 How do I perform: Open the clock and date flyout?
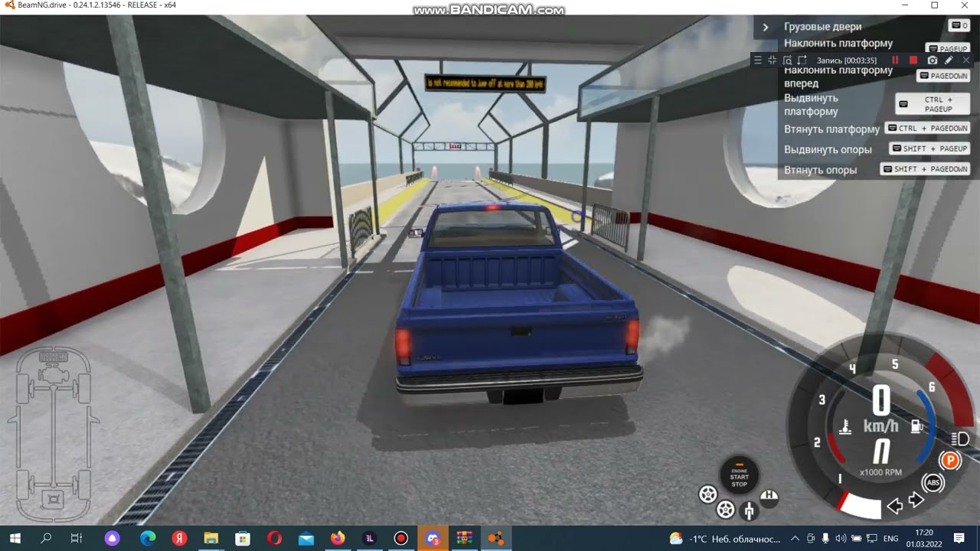click(x=924, y=539)
